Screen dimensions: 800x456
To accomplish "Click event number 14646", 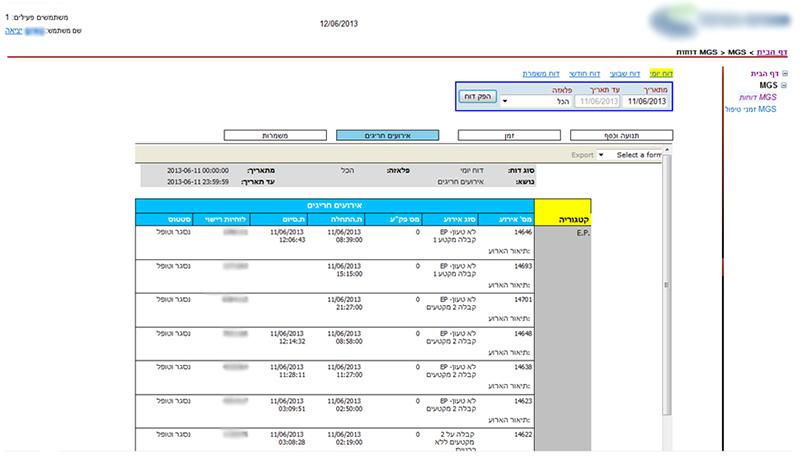I will click(x=523, y=232).
